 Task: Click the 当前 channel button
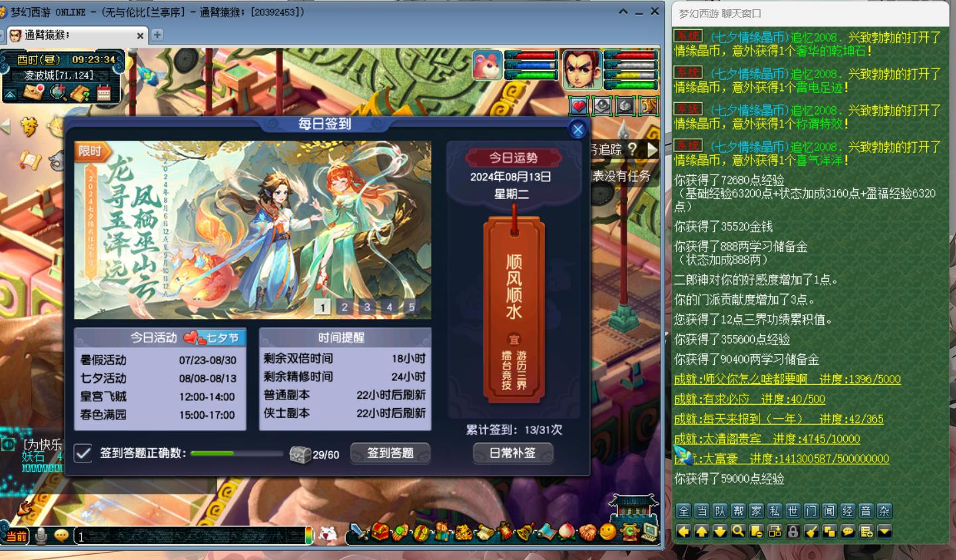tap(16, 535)
